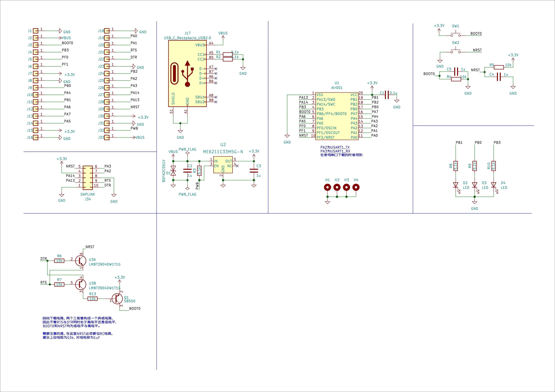Click the PA2为USART1_TX text note

335,147
